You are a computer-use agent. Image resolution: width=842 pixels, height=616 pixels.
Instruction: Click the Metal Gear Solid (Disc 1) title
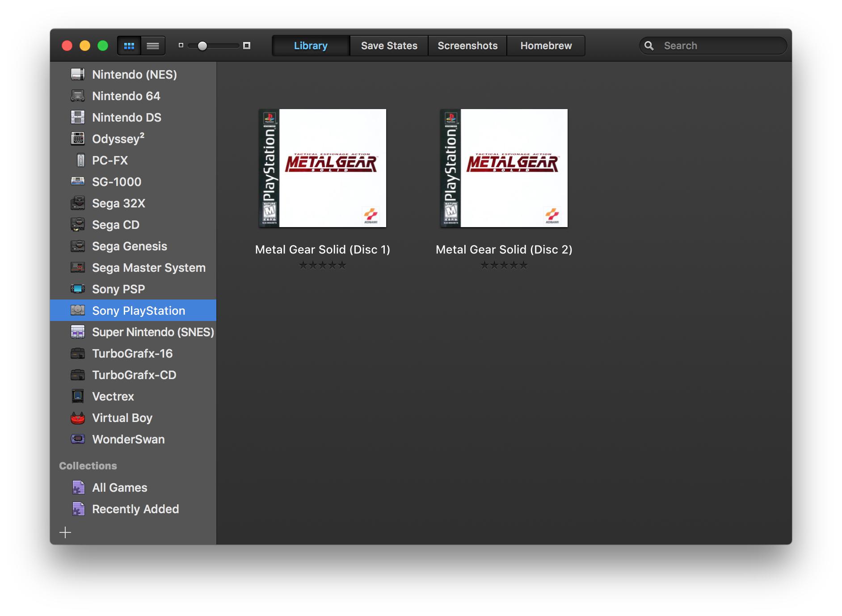(x=323, y=249)
